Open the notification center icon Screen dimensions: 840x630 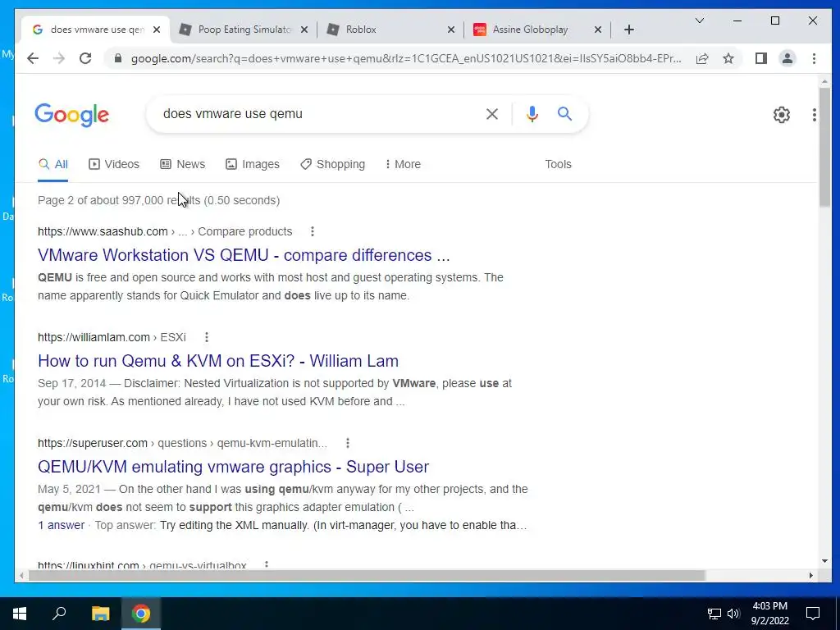(x=813, y=614)
